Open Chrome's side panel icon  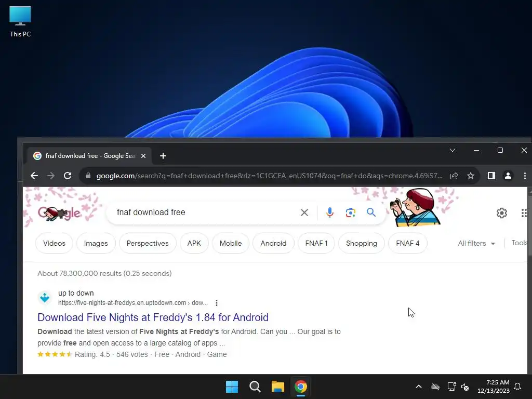pyautogui.click(x=491, y=176)
